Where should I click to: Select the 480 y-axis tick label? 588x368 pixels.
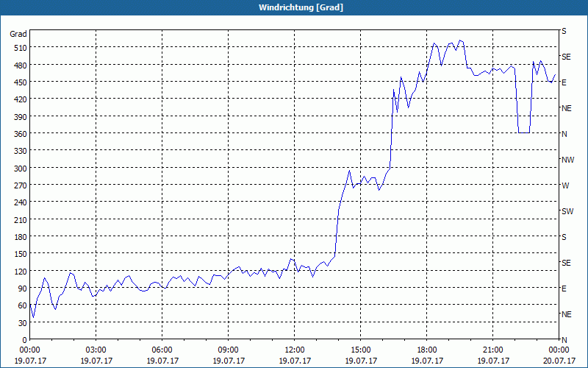pyautogui.click(x=21, y=65)
